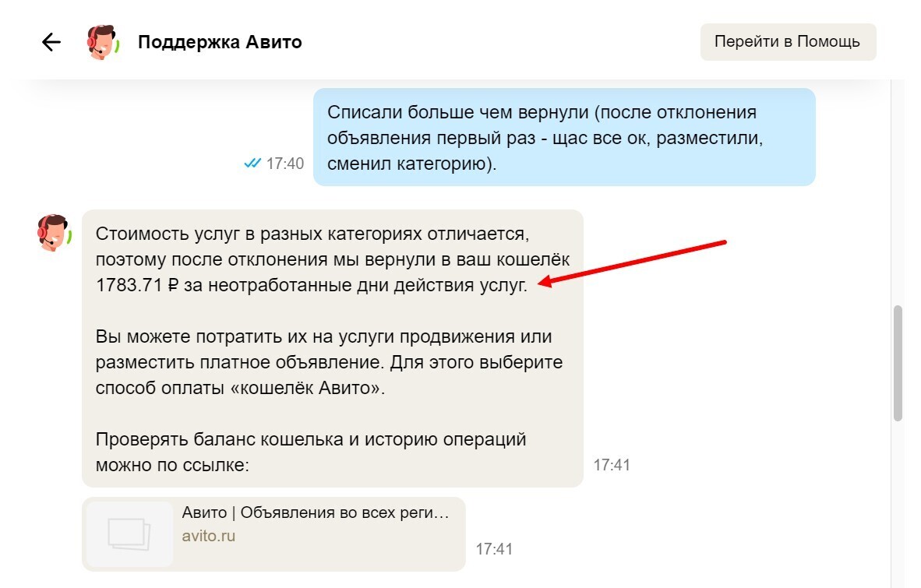This screenshot has width=921, height=588.
Task: Open the link preview "Авито | Объявления во всех реги…"
Action: point(273,534)
